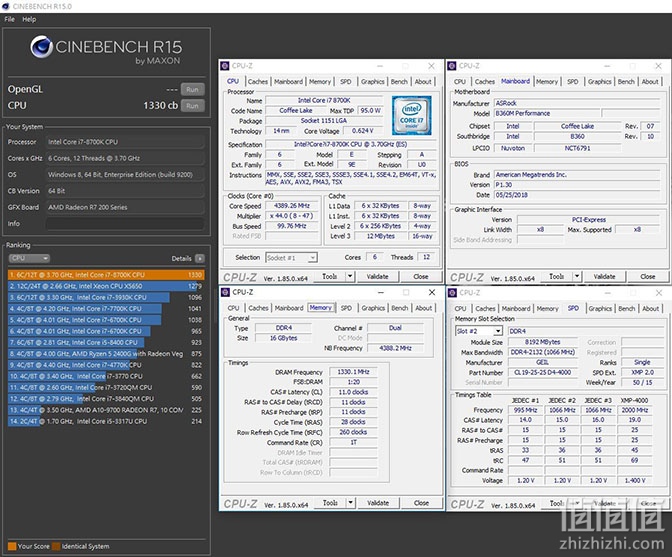672x557 pixels.
Task: Click the Model field B360M Performance
Action: [547, 114]
